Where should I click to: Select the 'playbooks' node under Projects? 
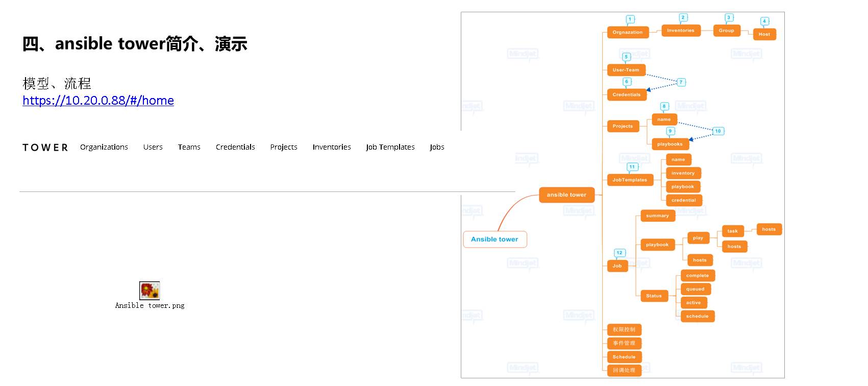pos(670,144)
